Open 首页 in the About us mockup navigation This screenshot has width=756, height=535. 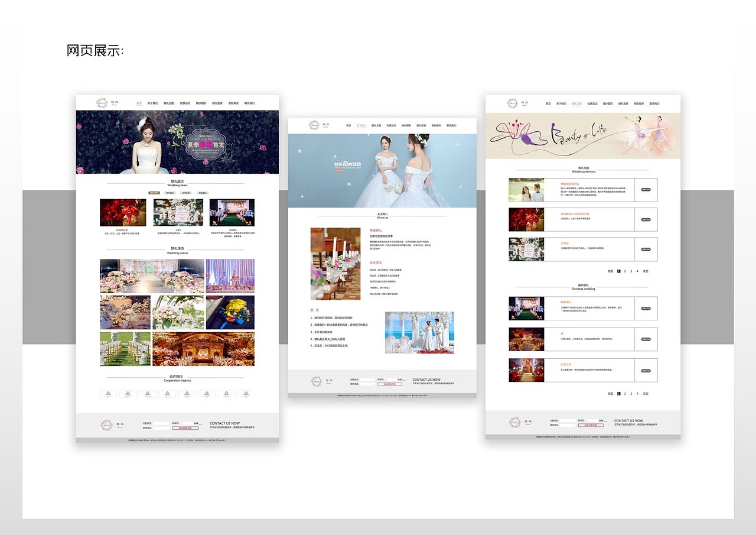348,125
